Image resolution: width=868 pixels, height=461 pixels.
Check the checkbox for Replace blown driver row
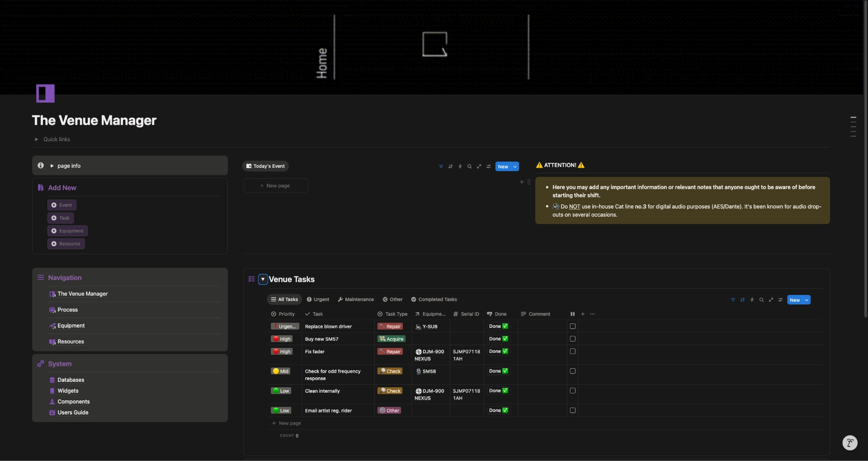pyautogui.click(x=572, y=326)
